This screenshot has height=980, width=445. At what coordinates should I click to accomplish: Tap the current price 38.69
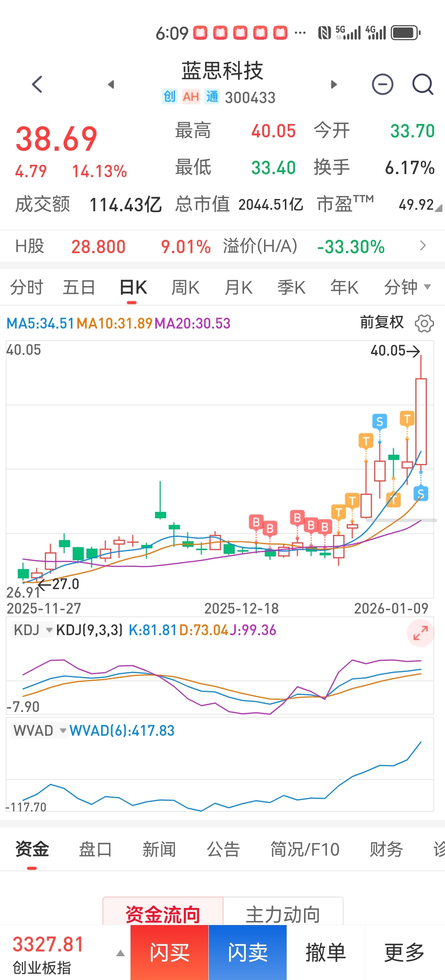[56, 139]
